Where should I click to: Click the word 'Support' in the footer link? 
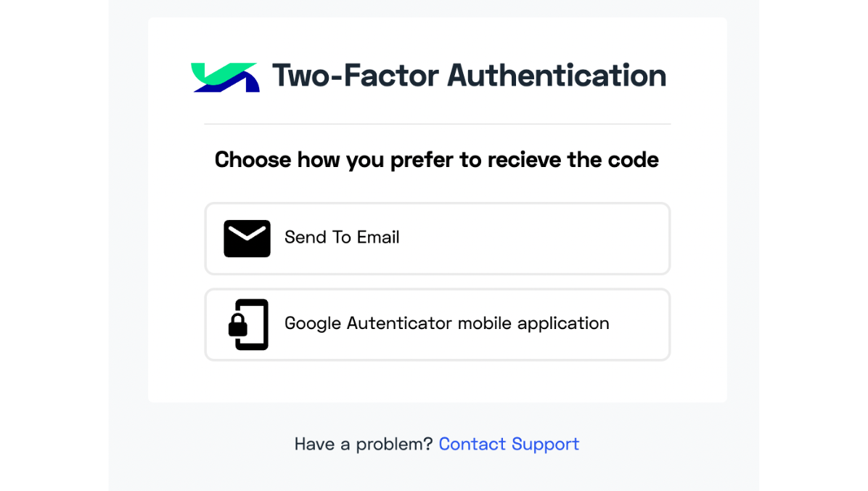[545, 445]
